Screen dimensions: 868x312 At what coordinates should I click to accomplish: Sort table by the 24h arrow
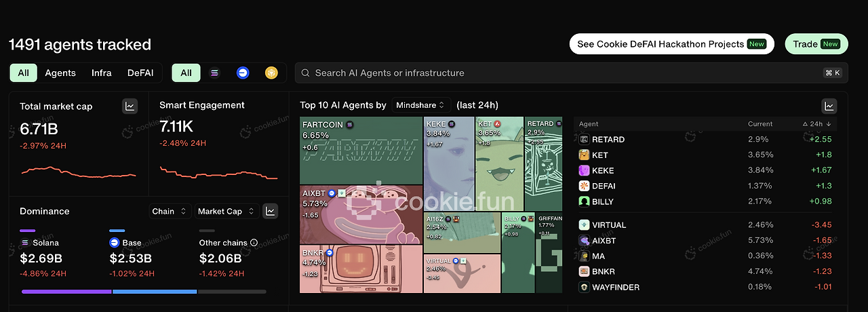coord(828,124)
